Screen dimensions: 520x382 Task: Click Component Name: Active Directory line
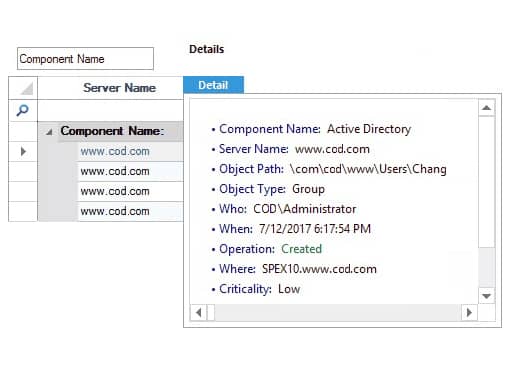tap(311, 129)
